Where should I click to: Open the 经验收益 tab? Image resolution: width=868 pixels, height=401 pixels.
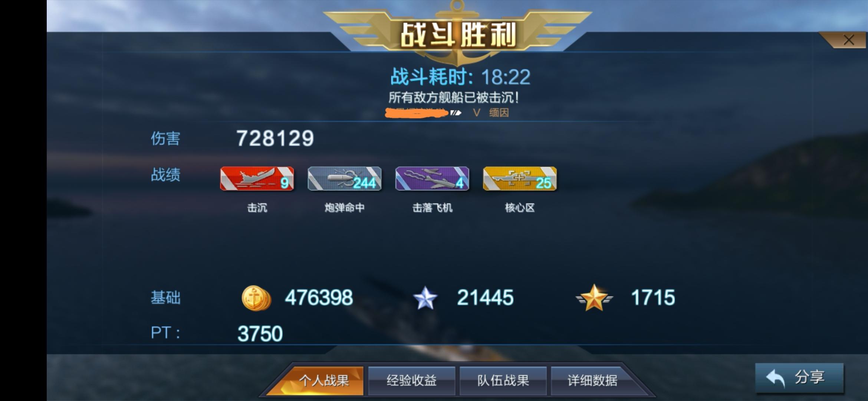(x=412, y=381)
